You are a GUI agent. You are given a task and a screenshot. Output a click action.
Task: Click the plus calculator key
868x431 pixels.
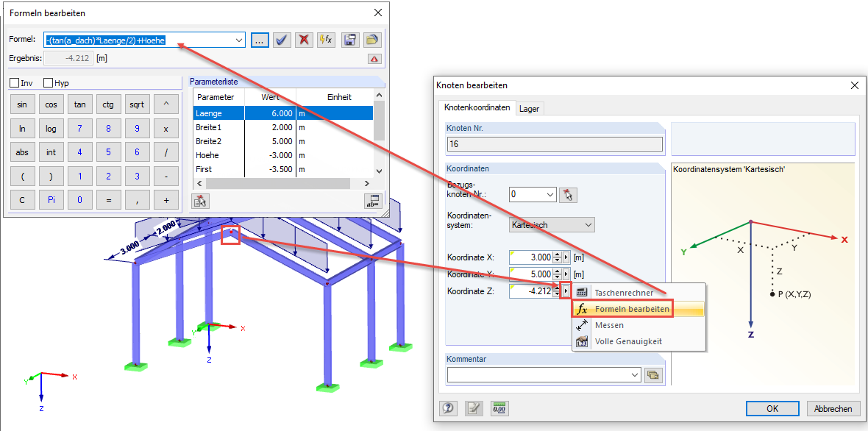pyautogui.click(x=166, y=200)
